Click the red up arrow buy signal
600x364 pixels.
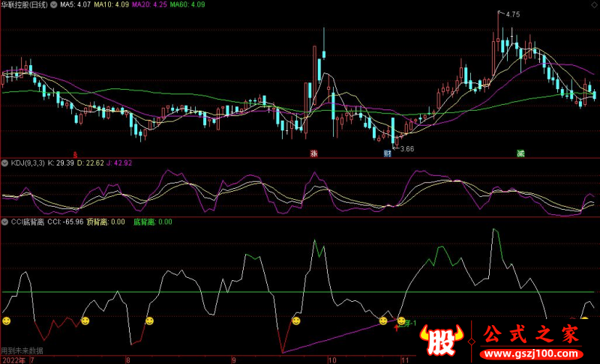pyautogui.click(x=397, y=328)
